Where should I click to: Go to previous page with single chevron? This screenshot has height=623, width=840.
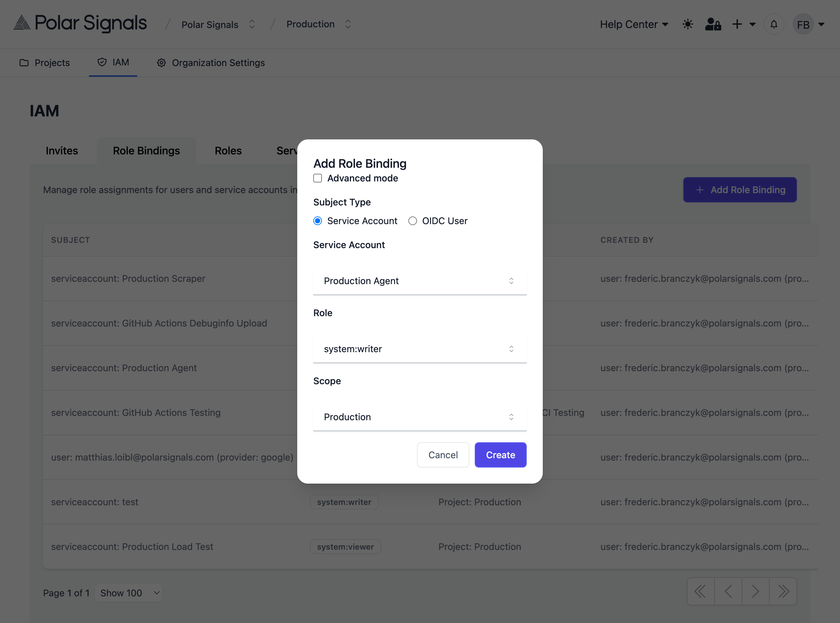[728, 591]
